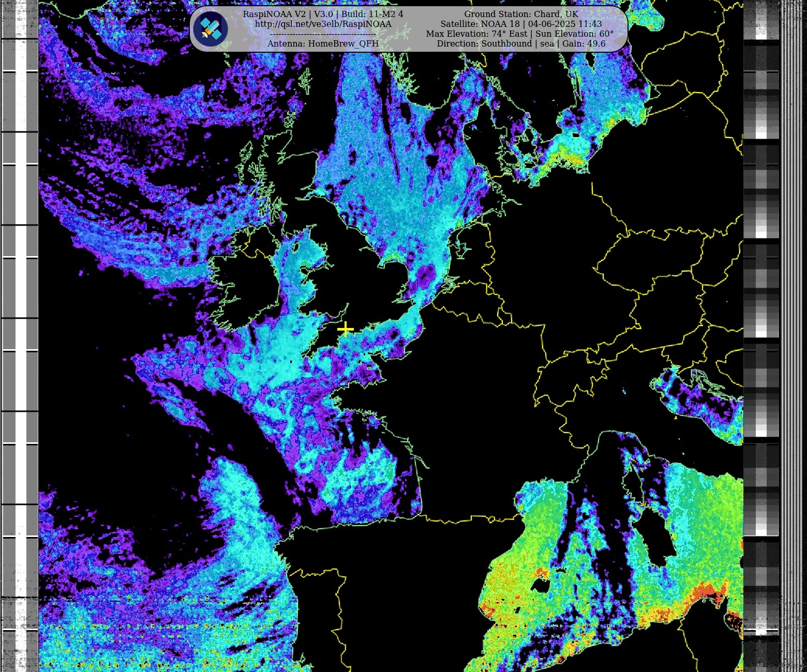The image size is (807, 672).
Task: Click the yellow ground station crosshair marker
Action: click(345, 329)
